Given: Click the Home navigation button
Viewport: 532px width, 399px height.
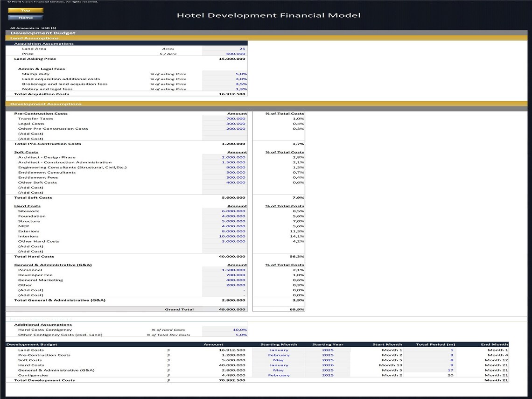Looking at the screenshot, I should [26, 18].
